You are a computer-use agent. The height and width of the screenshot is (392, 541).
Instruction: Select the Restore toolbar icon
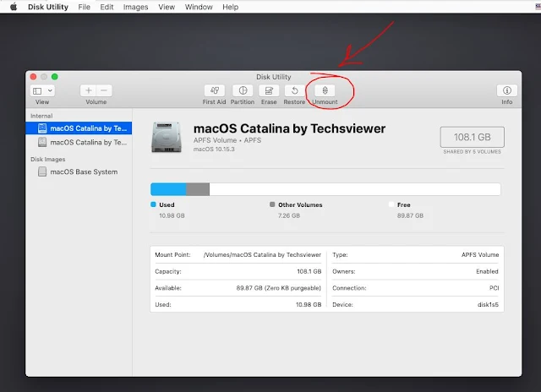point(294,90)
